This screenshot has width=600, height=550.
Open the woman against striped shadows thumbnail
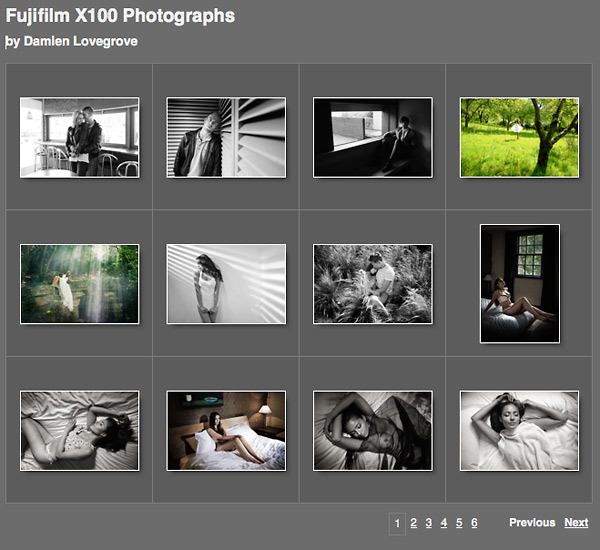(226, 284)
